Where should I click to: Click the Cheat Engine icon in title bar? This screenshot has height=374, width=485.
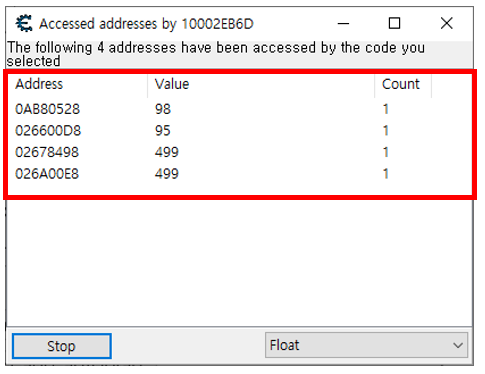click(24, 23)
